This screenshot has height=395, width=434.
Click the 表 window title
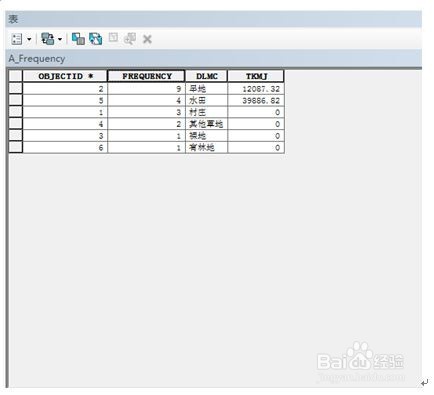[13, 19]
